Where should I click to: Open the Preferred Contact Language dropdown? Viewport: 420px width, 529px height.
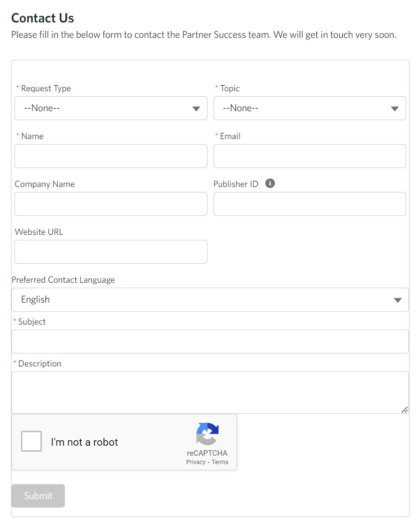[x=210, y=300]
